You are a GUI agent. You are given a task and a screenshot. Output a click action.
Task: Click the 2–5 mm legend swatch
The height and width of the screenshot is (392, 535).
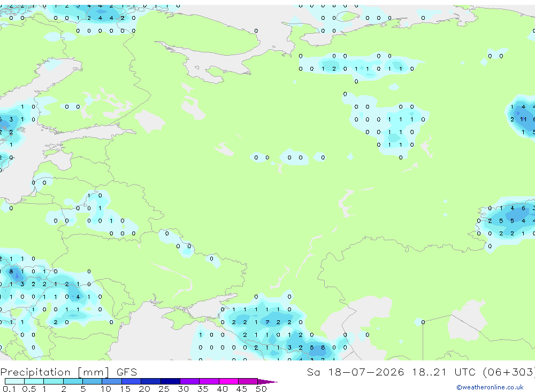pyautogui.click(x=73, y=381)
